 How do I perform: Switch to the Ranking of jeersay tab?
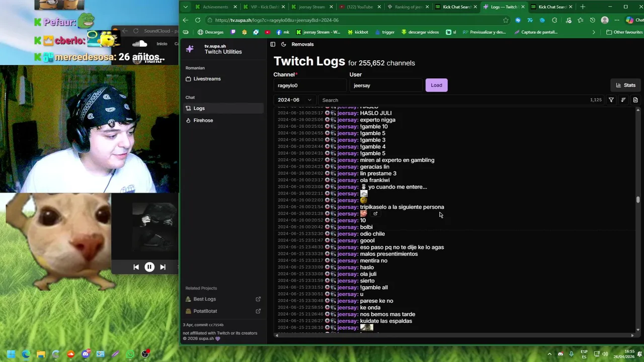point(408,7)
